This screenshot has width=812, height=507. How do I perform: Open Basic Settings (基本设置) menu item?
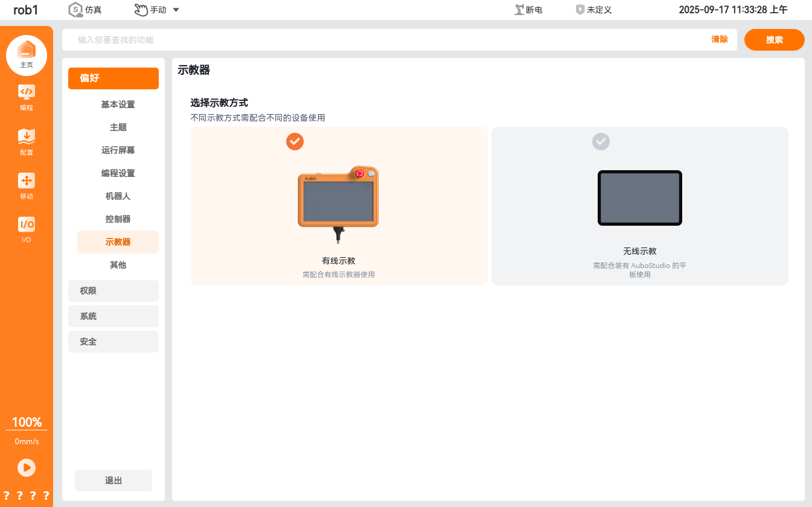click(118, 104)
